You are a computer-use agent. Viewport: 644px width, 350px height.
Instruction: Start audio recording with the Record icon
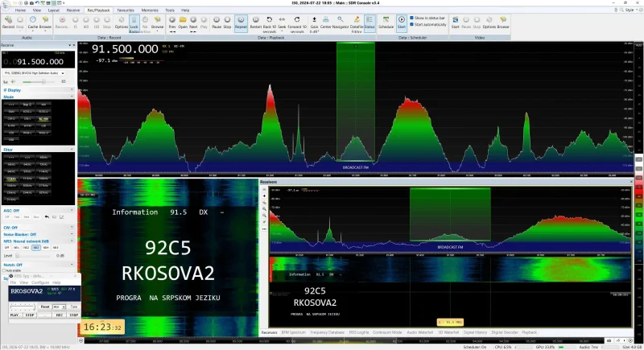point(8,23)
